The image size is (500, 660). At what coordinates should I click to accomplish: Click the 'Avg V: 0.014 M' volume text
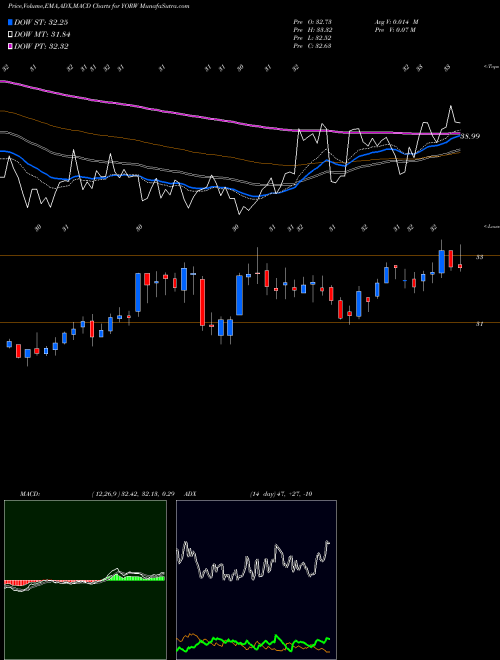point(396,22)
